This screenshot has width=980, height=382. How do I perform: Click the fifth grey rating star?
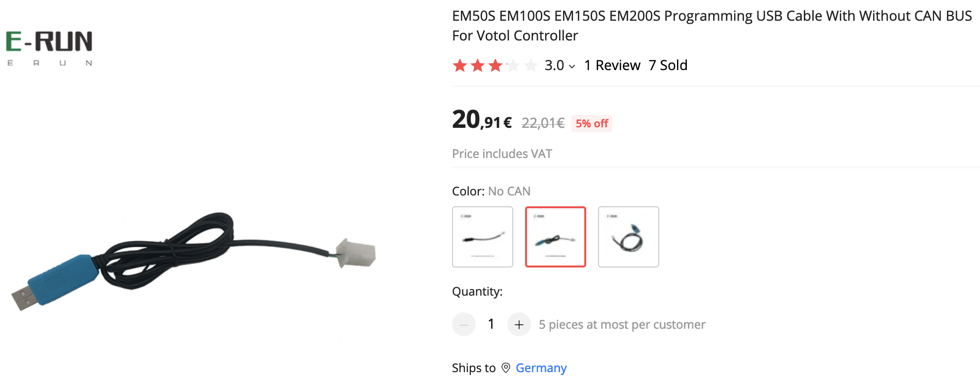pos(531,65)
